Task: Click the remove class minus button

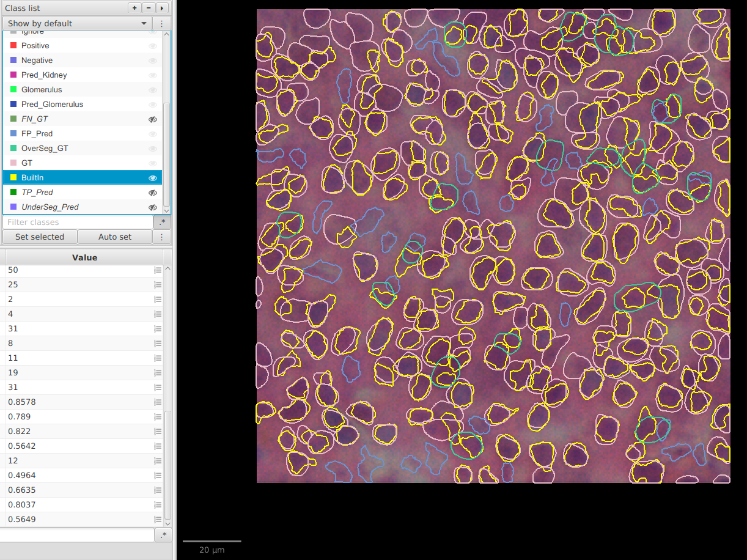Action: 149,8
